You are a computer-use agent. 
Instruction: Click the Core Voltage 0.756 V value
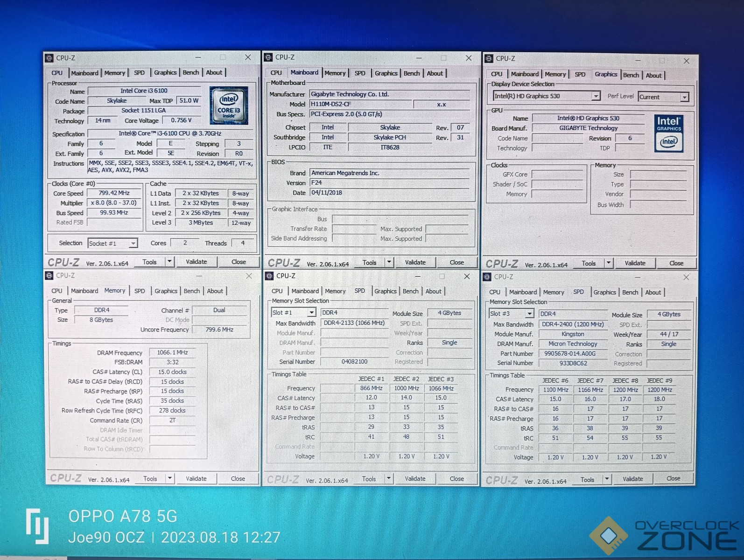pos(181,120)
